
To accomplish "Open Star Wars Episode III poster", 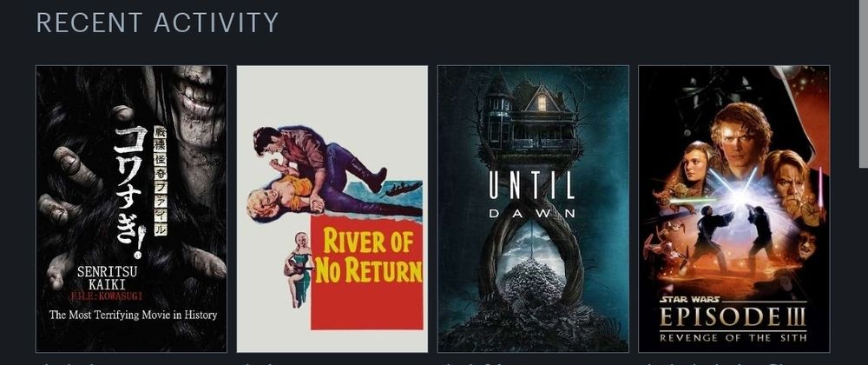I will click(x=734, y=209).
